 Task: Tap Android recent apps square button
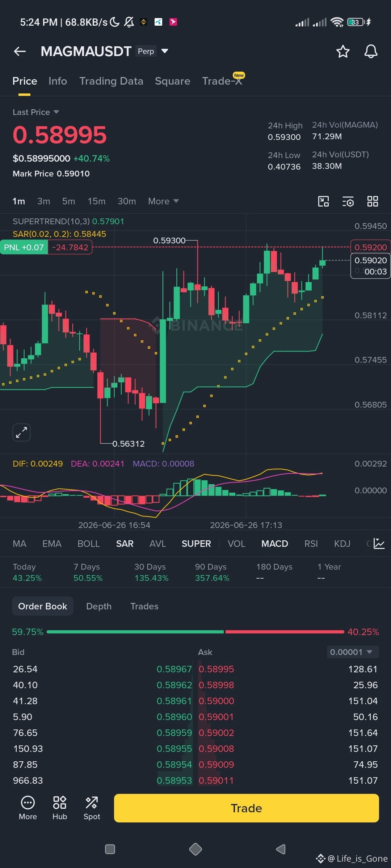pos(110,849)
